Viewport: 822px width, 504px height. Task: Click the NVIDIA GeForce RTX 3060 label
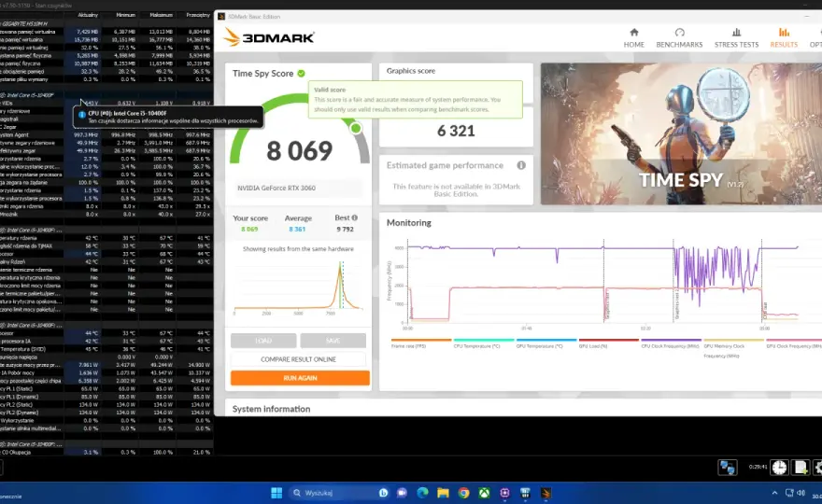276,189
